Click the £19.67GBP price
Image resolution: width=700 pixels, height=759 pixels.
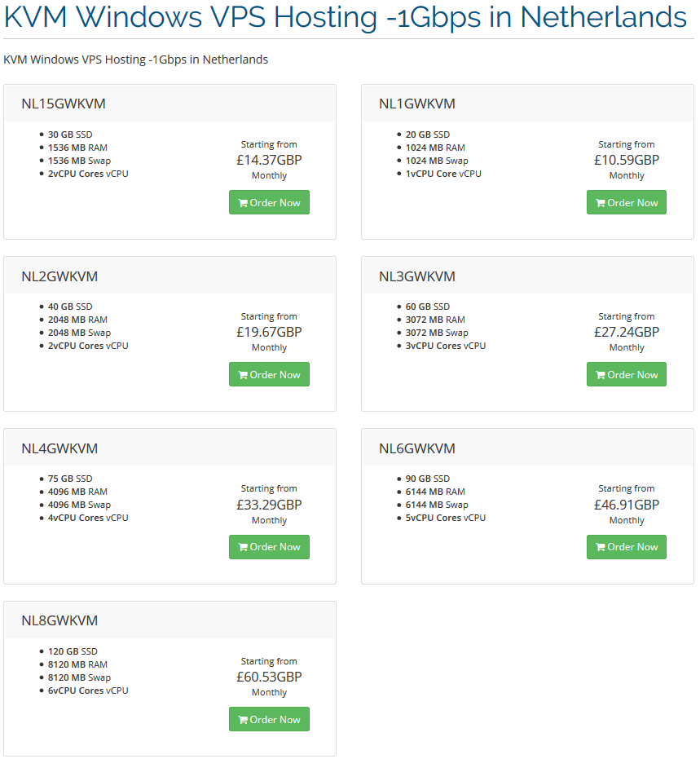(x=269, y=332)
